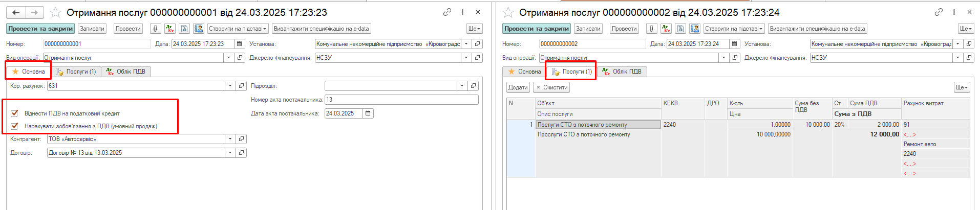Open the Контрагент ТОВ «Автосервіс» record button
This screenshot has width=980, height=210.
click(242, 139)
